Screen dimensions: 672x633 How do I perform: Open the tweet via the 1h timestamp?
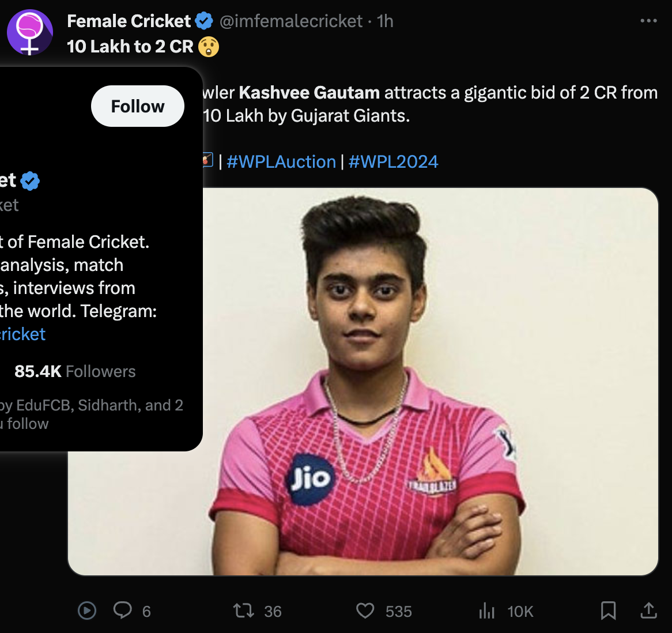[x=385, y=21]
